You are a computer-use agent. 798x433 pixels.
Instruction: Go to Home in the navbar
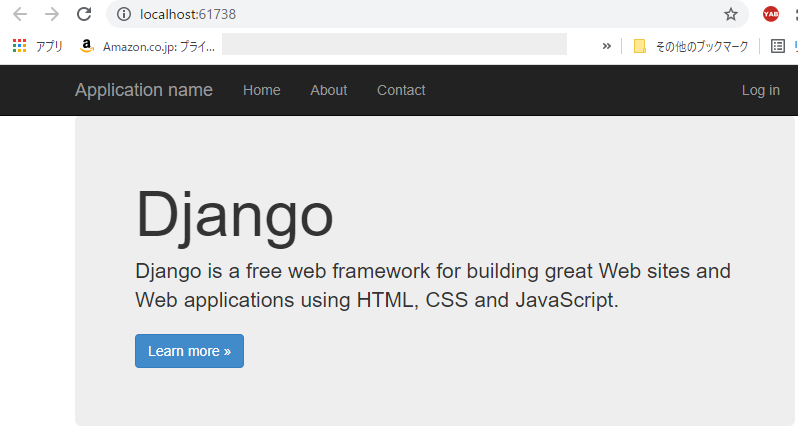point(262,90)
